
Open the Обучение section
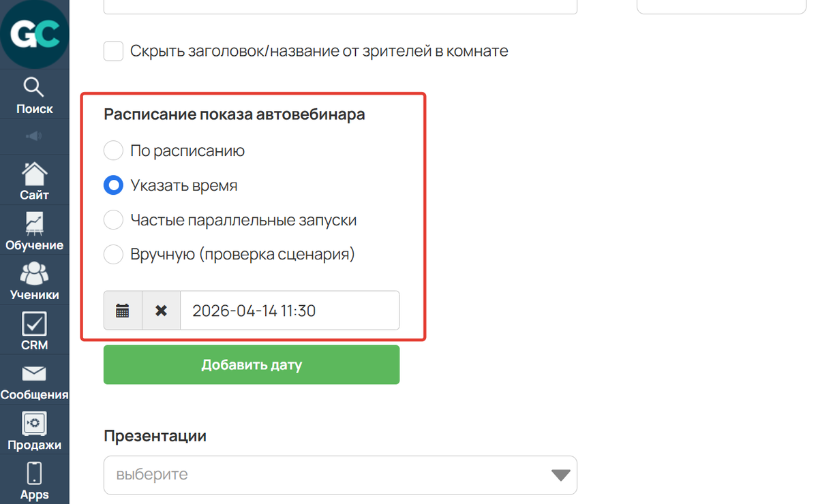(x=35, y=230)
